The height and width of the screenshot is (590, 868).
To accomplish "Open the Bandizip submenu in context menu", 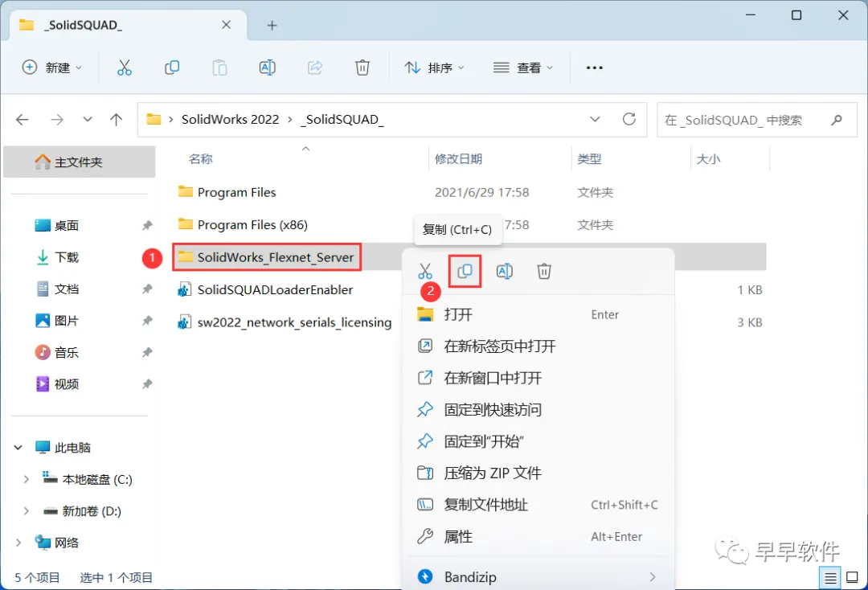I will click(538, 576).
